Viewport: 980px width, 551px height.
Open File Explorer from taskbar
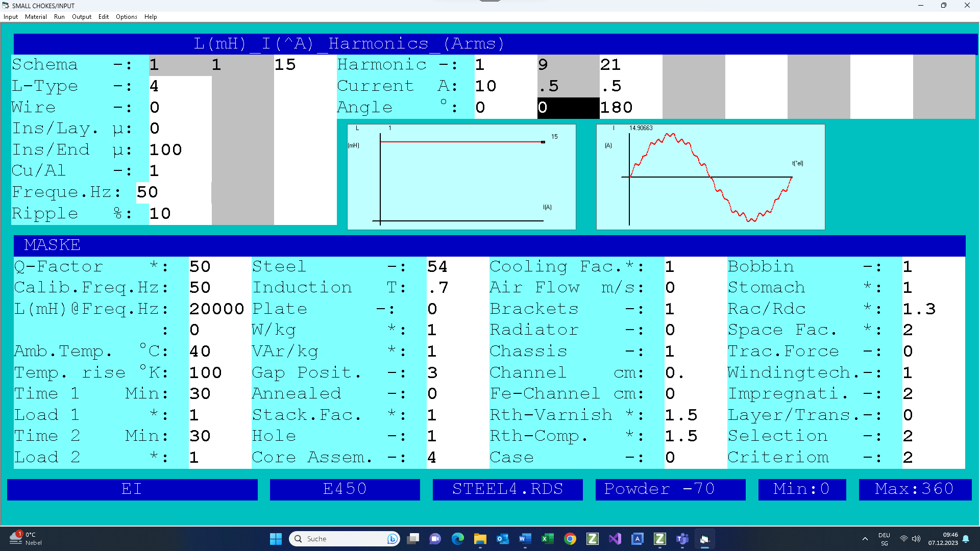point(480,539)
